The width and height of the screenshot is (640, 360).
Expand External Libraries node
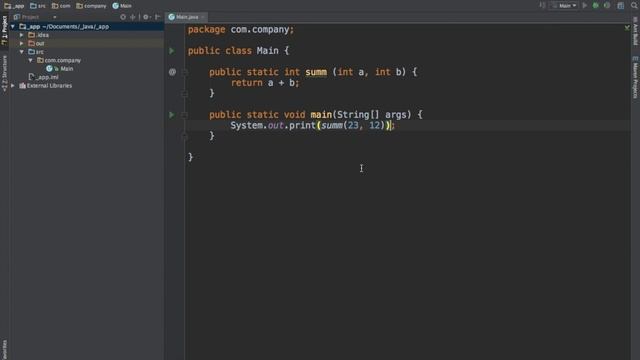[13, 86]
